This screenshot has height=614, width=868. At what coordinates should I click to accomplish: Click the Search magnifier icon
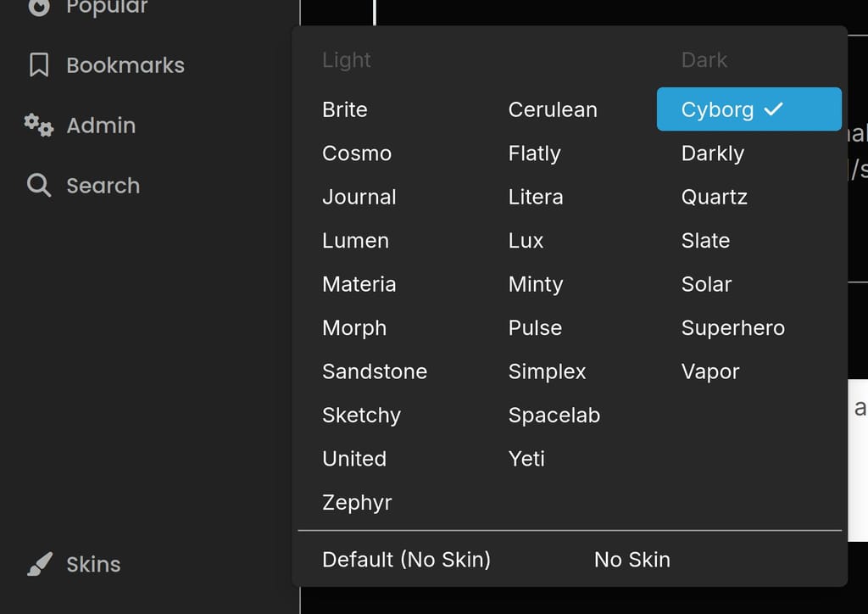tap(39, 185)
